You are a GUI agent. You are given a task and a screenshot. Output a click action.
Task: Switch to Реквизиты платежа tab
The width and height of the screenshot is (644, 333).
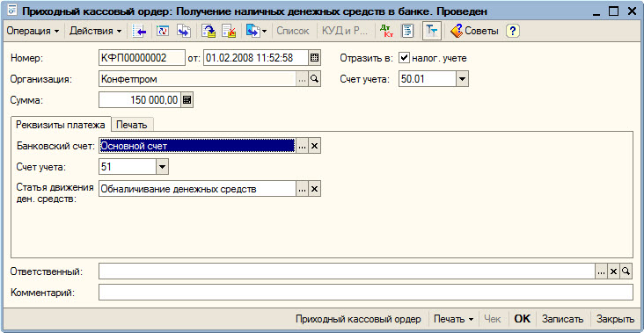tap(61, 125)
